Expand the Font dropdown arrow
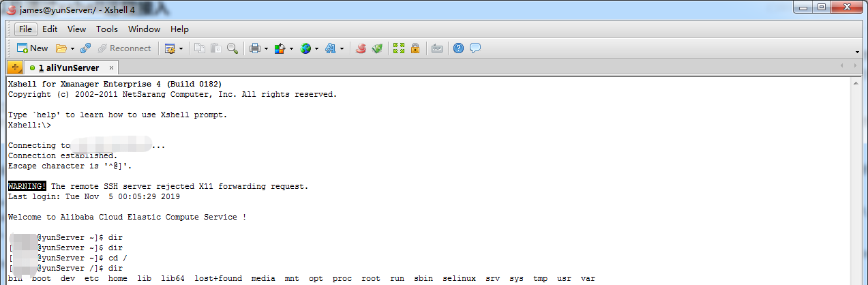868x285 pixels. 342,48
